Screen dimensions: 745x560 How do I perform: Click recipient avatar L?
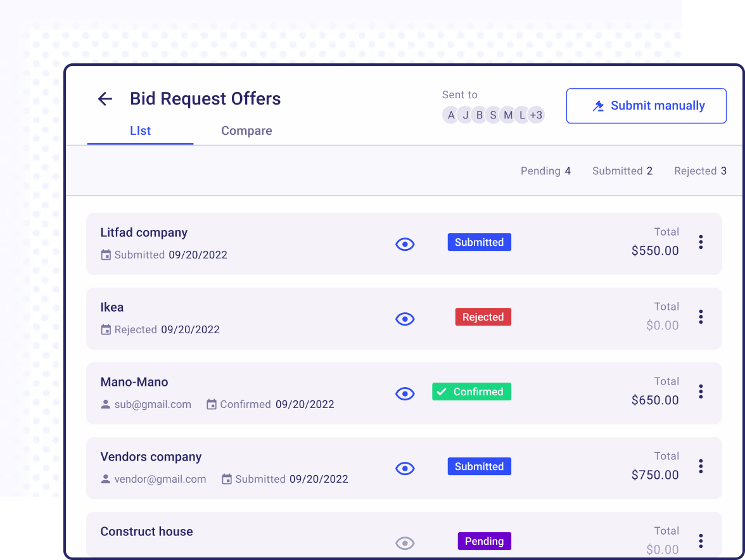click(x=522, y=115)
